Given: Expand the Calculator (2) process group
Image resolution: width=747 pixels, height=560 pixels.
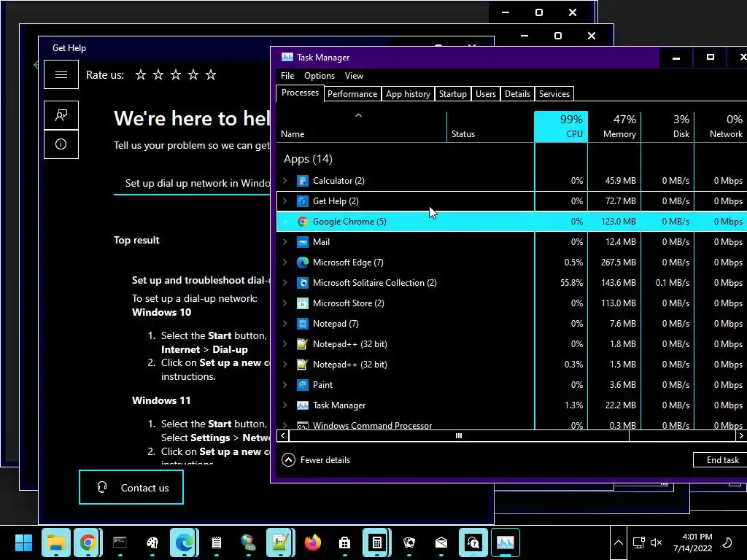Looking at the screenshot, I should point(285,181).
